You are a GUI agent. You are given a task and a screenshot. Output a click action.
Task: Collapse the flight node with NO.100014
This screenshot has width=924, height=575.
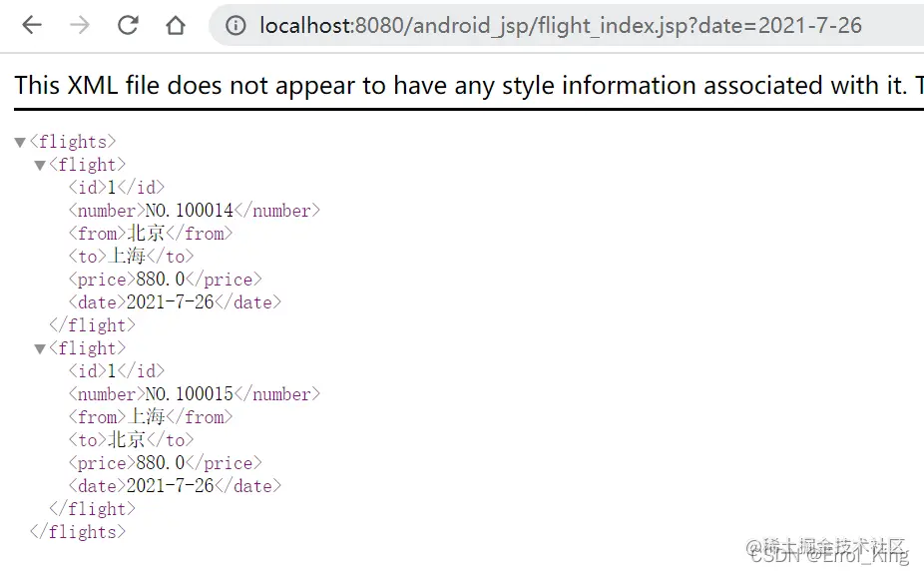pyautogui.click(x=40, y=165)
